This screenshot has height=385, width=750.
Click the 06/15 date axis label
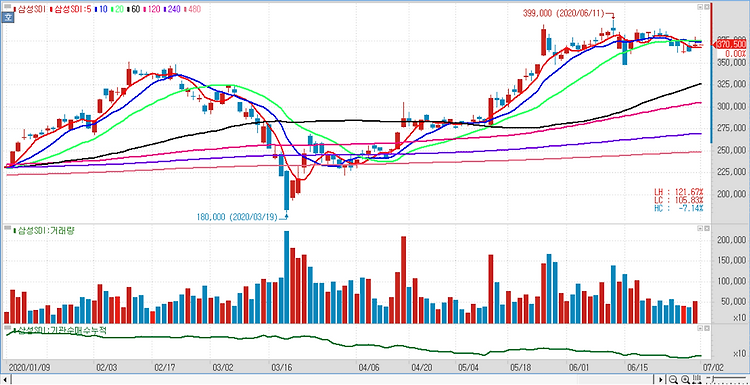638,367
